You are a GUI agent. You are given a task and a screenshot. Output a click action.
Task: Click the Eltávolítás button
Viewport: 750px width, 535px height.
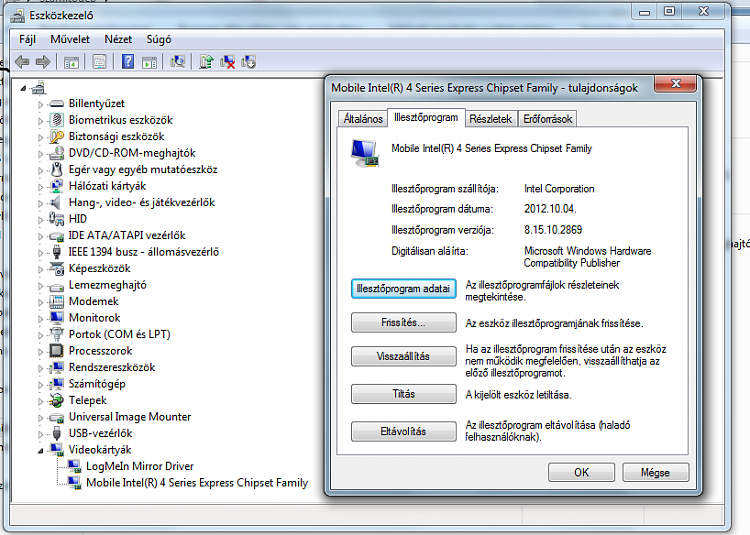coord(403,431)
